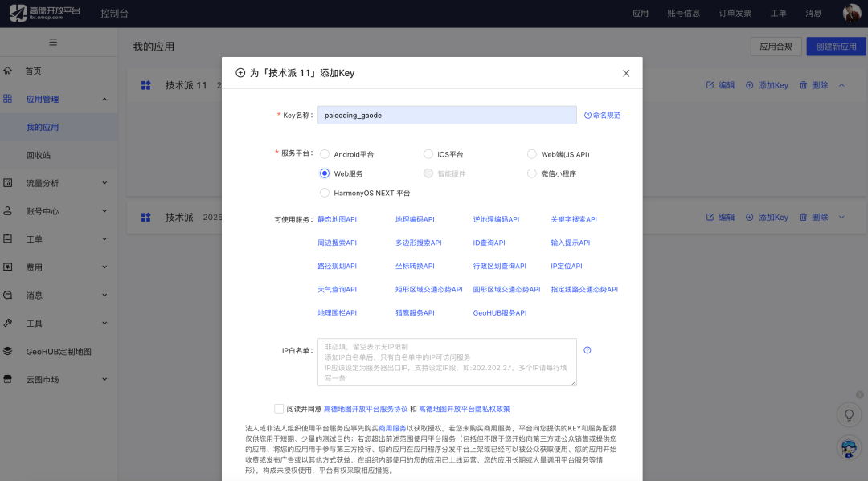
Task: Click the lightbulb suggestion floating icon
Action: [849, 414]
